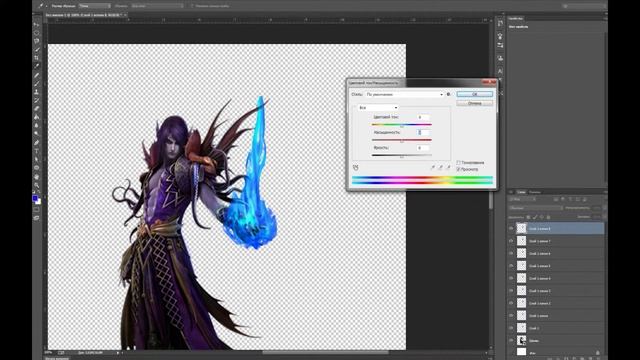Open the layer blend mode dropdown
640x360 pixels.
pyautogui.click(x=536, y=208)
